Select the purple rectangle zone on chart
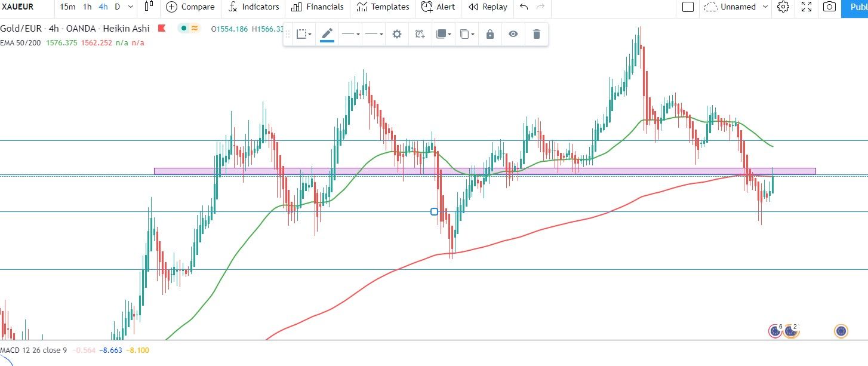Screen dimensions: 868x366 pos(485,171)
